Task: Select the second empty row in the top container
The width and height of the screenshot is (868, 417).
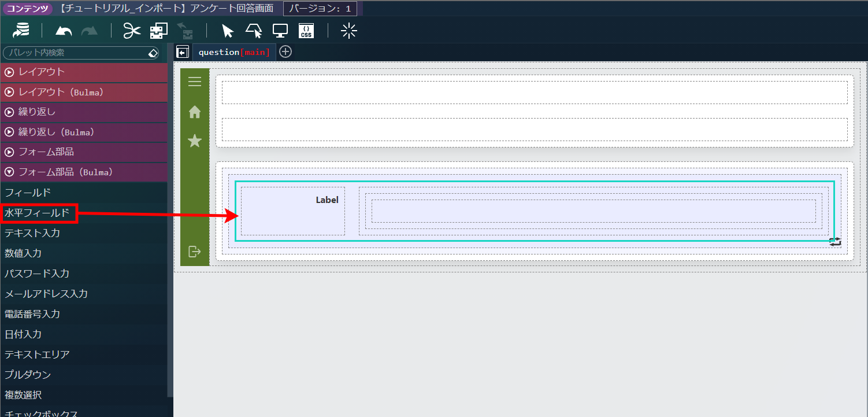Action: (535, 130)
